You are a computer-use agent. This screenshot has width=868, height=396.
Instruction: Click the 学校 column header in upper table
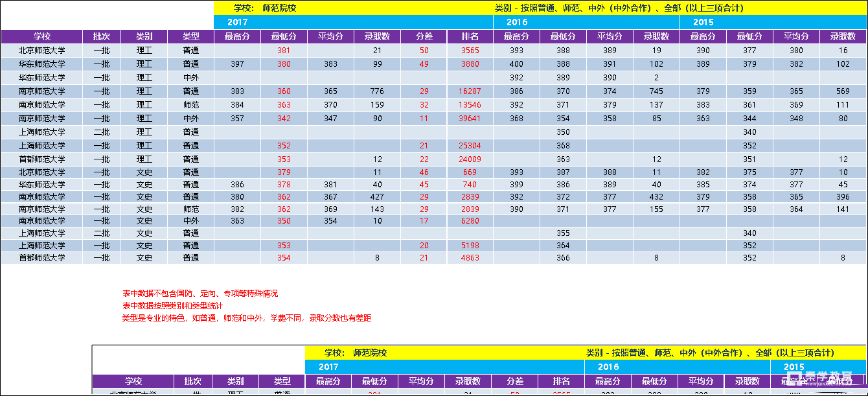coord(42,37)
